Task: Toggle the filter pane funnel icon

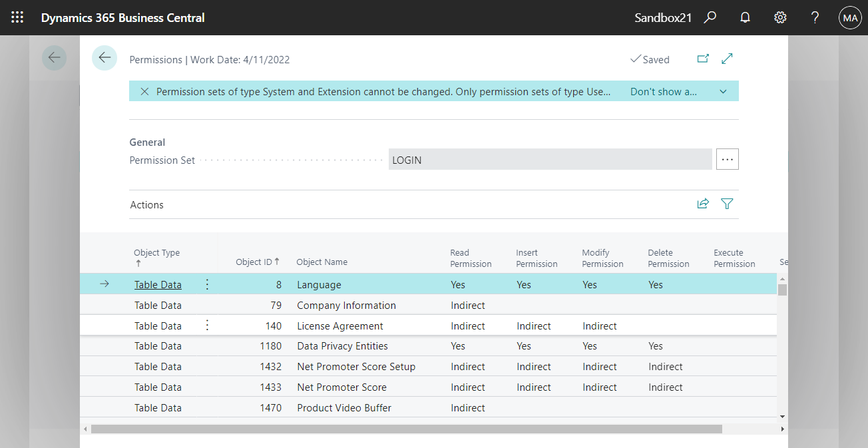Action: tap(727, 204)
